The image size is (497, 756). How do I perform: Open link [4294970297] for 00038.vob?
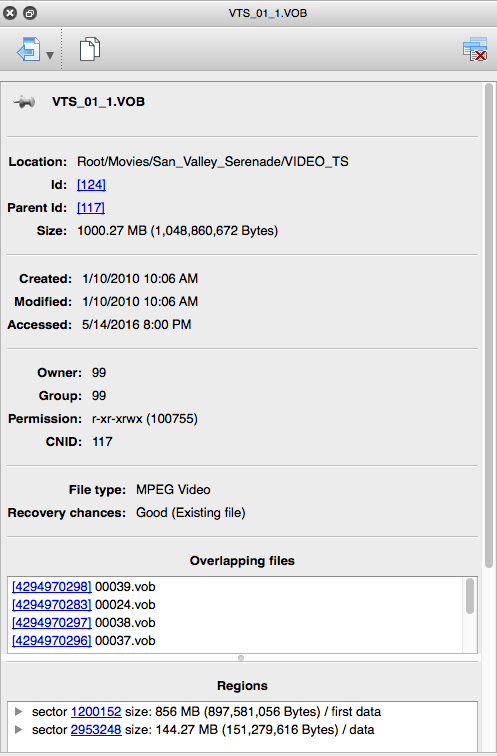(52, 623)
